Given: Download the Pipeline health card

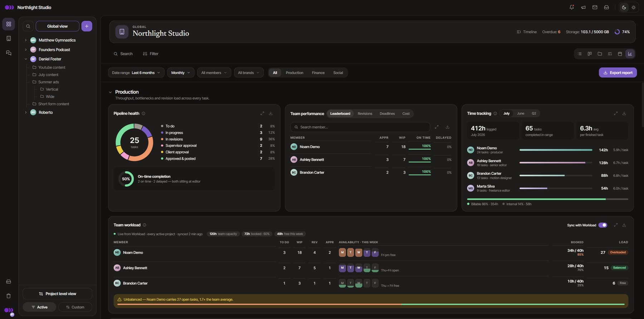Looking at the screenshot, I should point(270,113).
